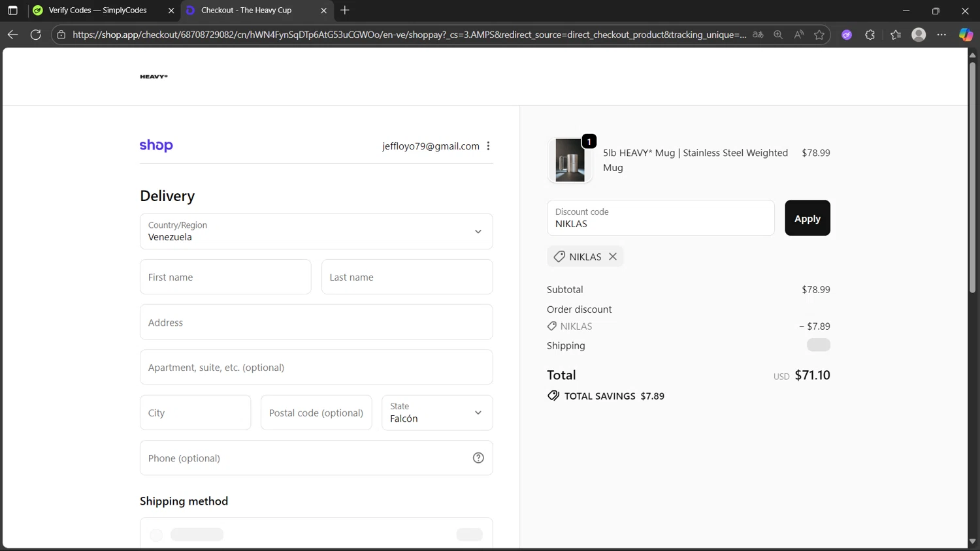Click the HEAVY store logo
980x551 pixels.
pos(154,76)
